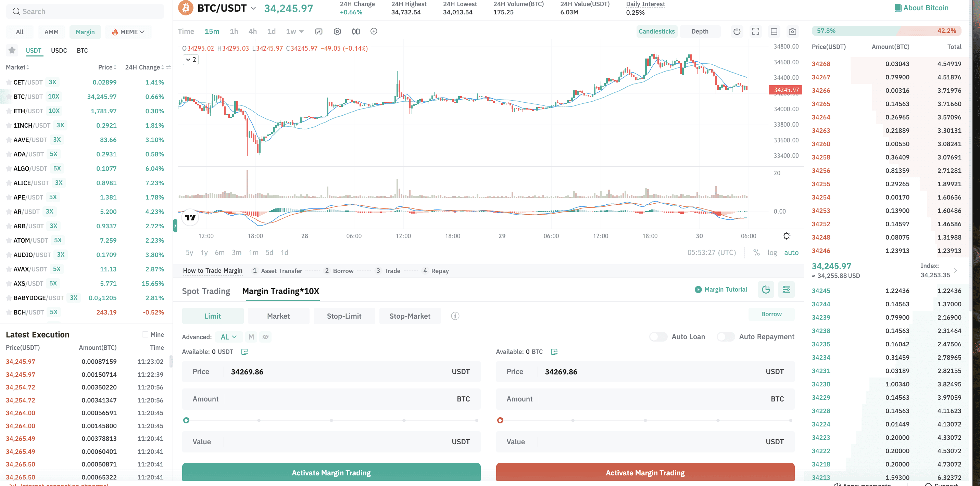Click the buy amount slider handle
Screen dimensions: 980x486
(186, 420)
